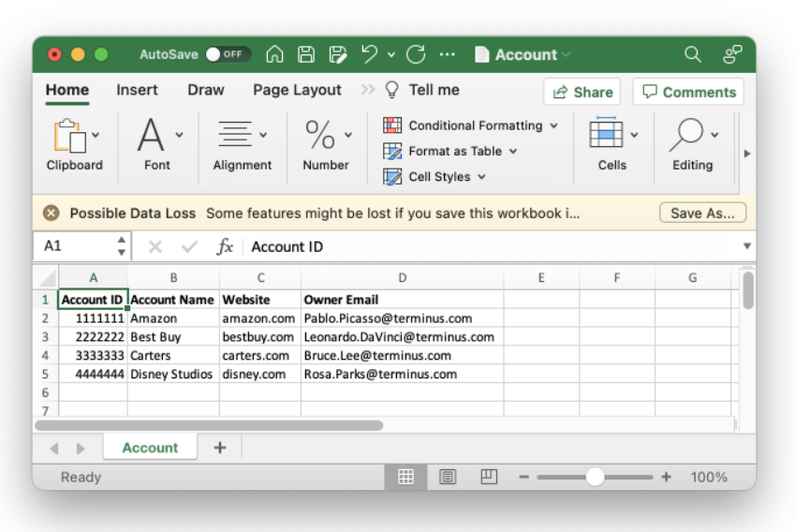The image size is (796, 532).
Task: Select the Owner Email header cell
Action: tap(402, 300)
